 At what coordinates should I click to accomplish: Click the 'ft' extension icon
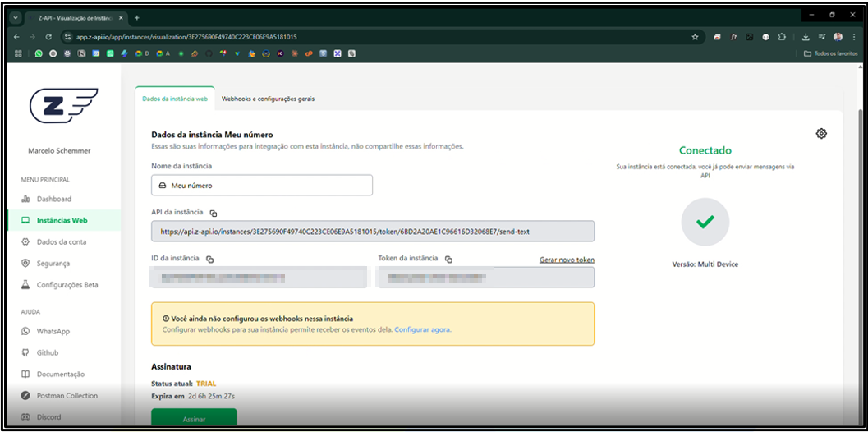tap(733, 37)
